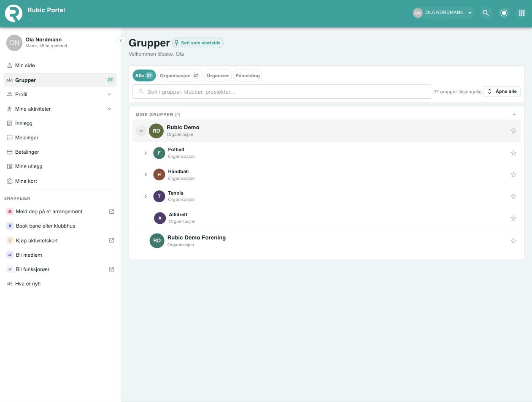The height and width of the screenshot is (402, 532).
Task: Collapse the Mine grupper section
Action: click(x=514, y=114)
